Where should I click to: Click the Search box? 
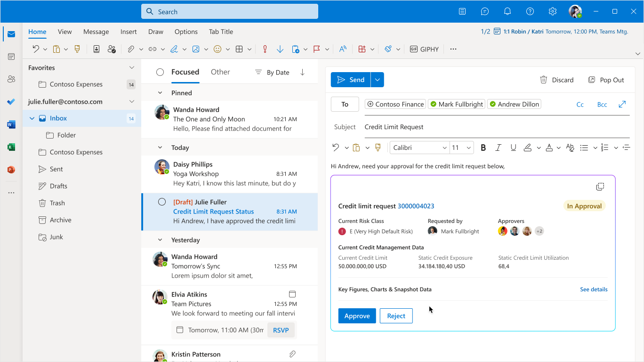coord(230,12)
